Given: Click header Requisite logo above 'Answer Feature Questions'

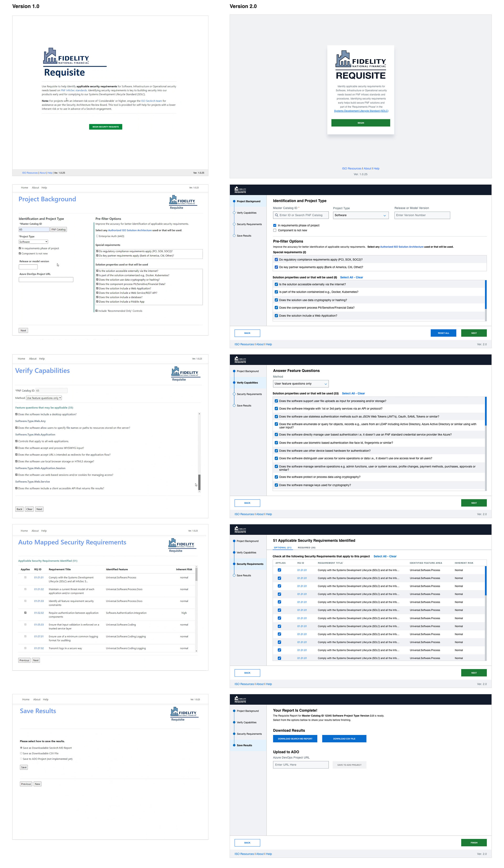Looking at the screenshot, I should pyautogui.click(x=240, y=360).
